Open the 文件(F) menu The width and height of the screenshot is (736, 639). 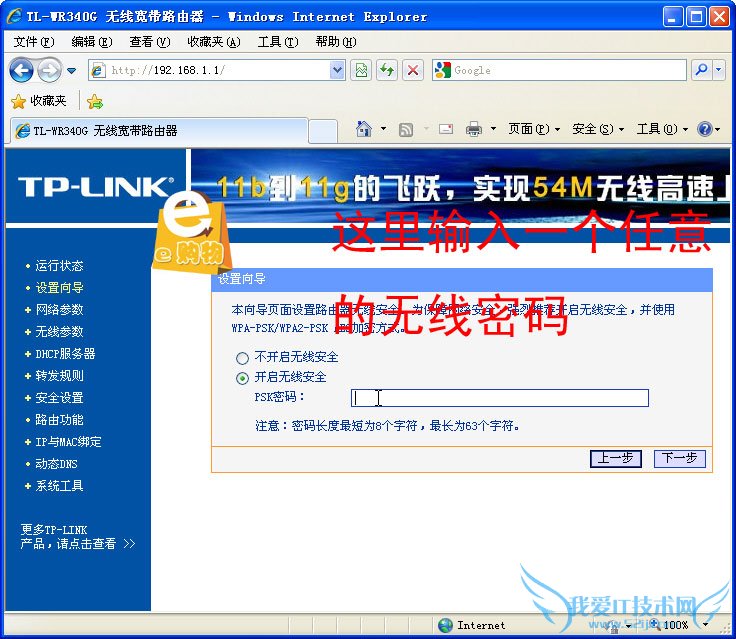[x=34, y=42]
